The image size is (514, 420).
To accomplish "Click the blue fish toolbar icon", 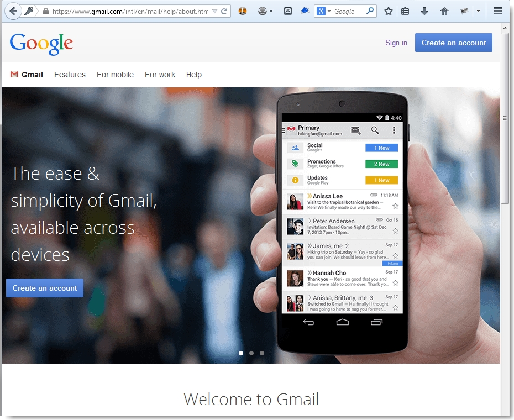I will (x=305, y=11).
